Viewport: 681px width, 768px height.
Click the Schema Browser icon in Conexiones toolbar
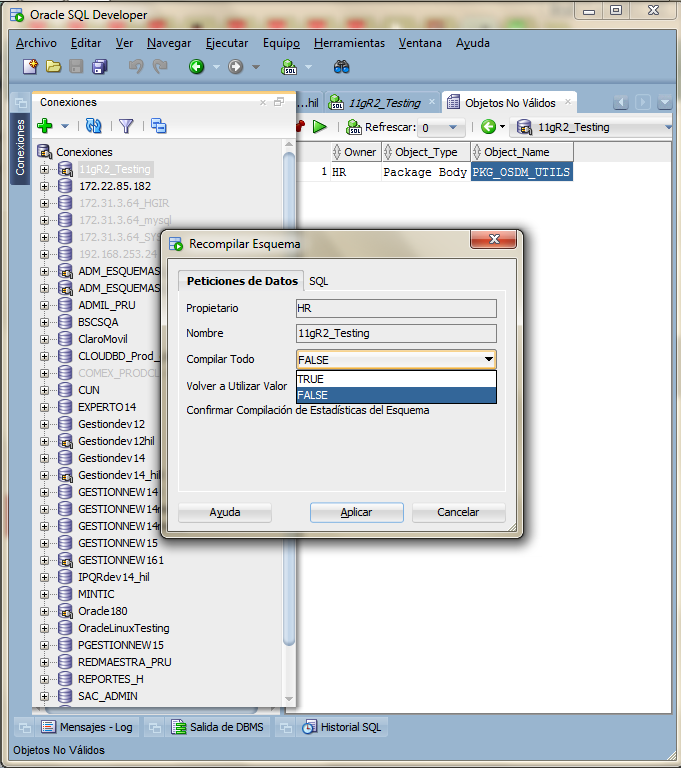(158, 126)
